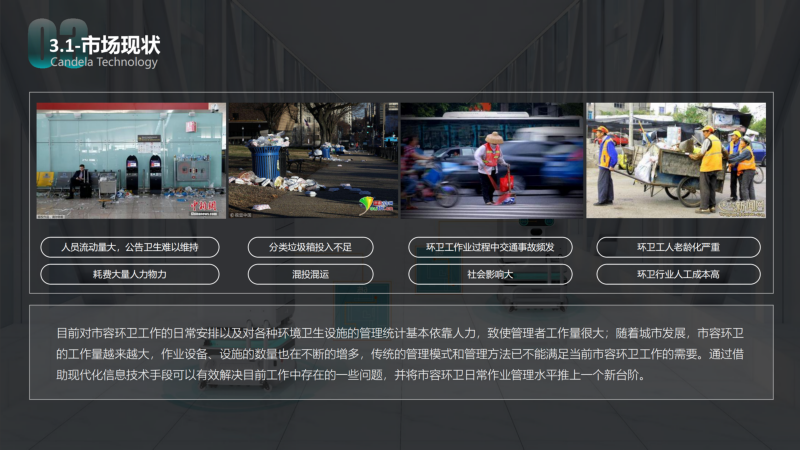Click the 混投混运 pill label
The height and width of the screenshot is (450, 800).
310,274
